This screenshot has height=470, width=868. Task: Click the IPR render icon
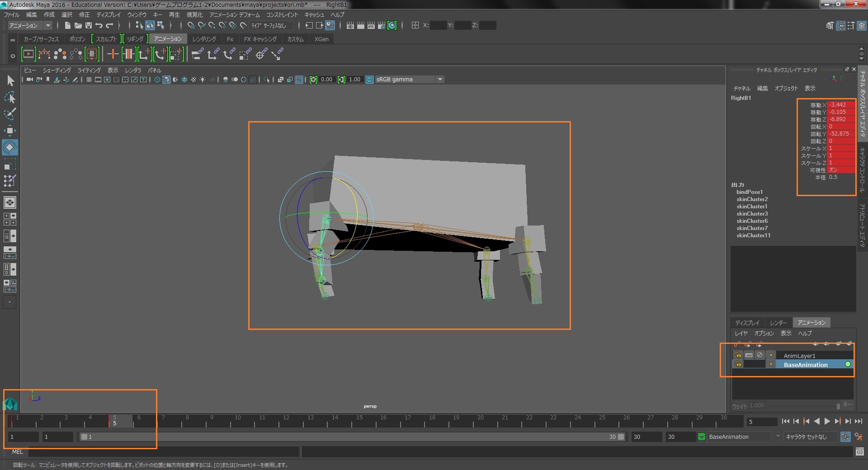pos(371,25)
